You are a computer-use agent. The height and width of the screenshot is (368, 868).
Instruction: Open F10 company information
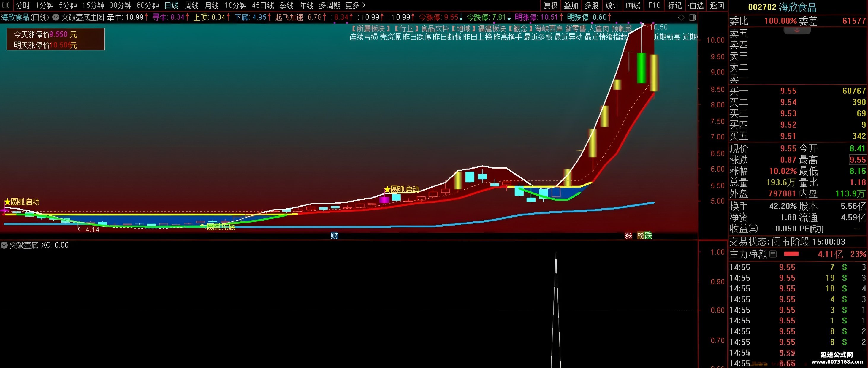pos(654,5)
